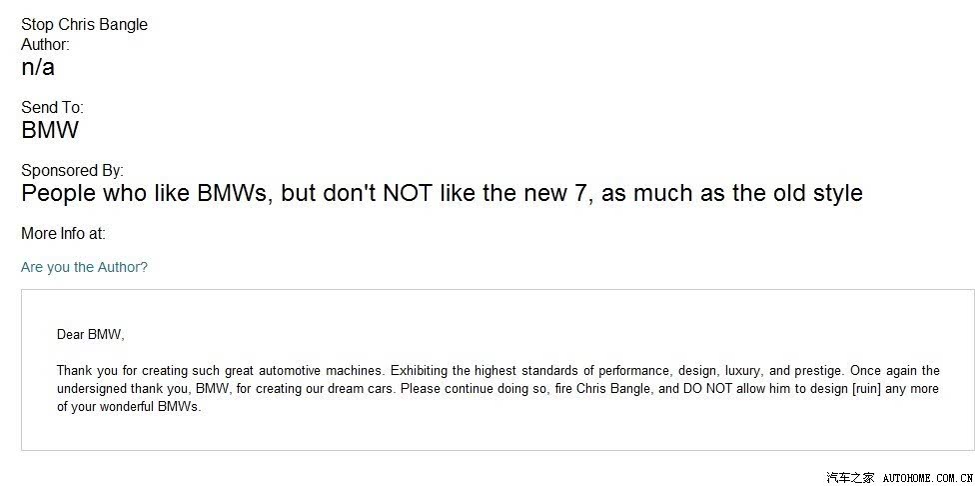Open the 'Are you the Author?' link
This screenshot has height=486, width=980.
[84, 267]
